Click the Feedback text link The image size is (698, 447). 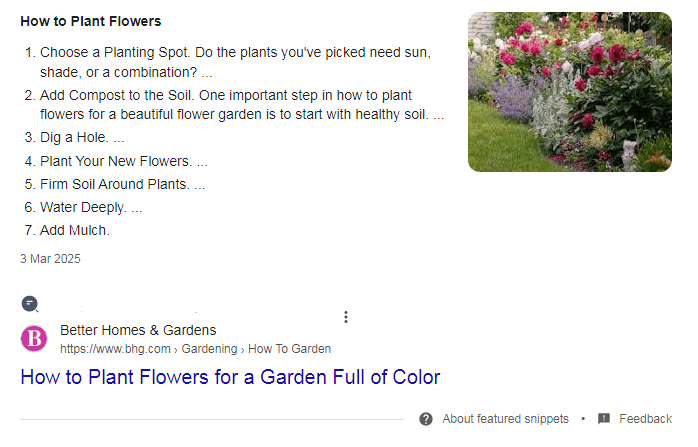pyautogui.click(x=645, y=419)
